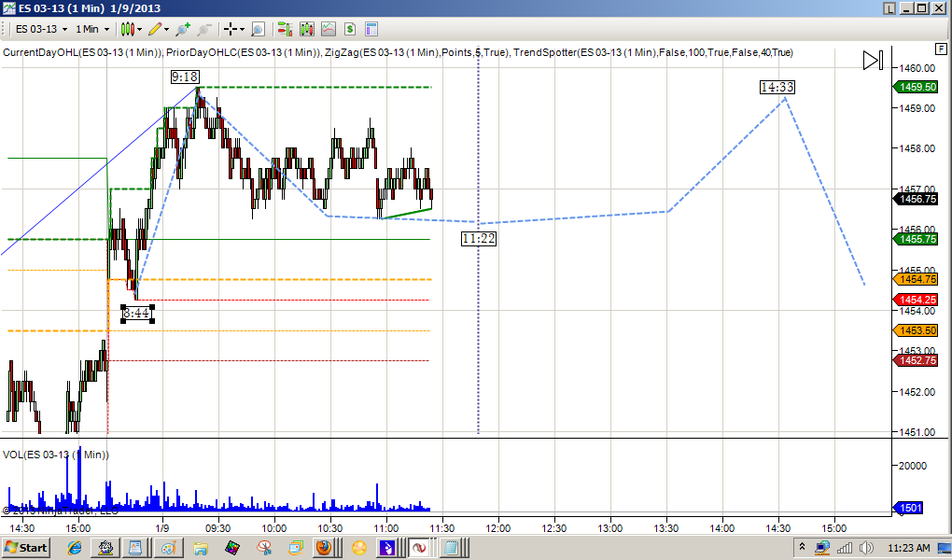Click the 11:23 AM system clock
Image resolution: width=952 pixels, height=560 pixels.
pos(908,548)
